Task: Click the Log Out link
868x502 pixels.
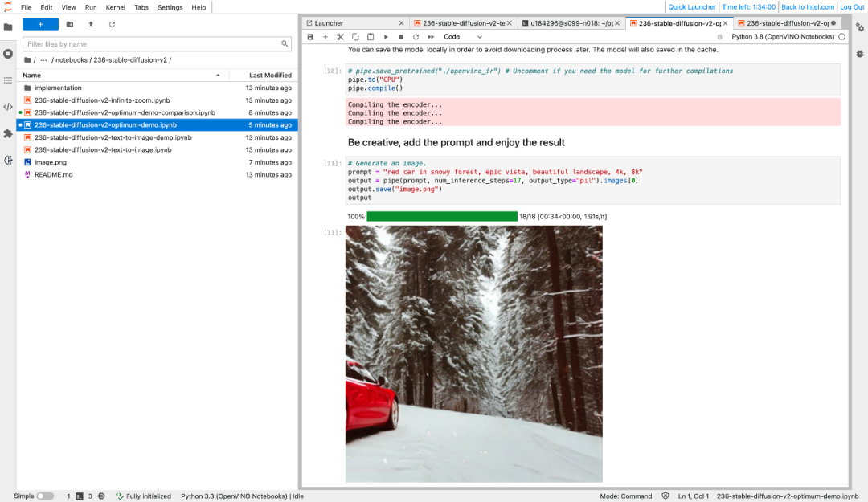Action: coord(852,7)
